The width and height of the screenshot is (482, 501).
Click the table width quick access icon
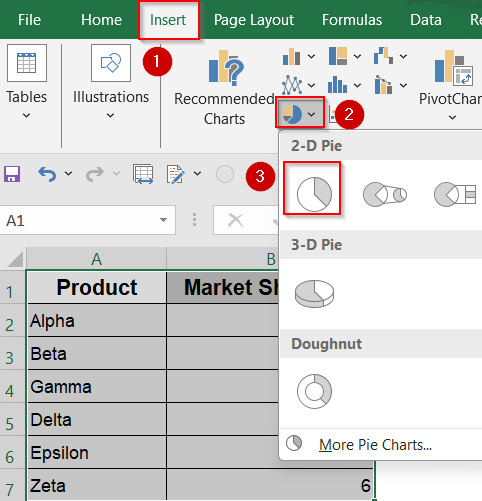point(143,174)
